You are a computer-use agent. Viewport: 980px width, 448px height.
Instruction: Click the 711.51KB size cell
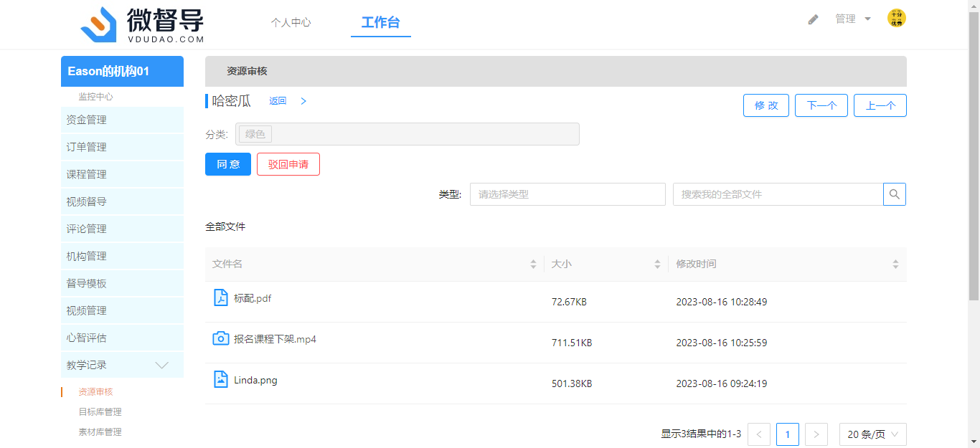pos(572,343)
